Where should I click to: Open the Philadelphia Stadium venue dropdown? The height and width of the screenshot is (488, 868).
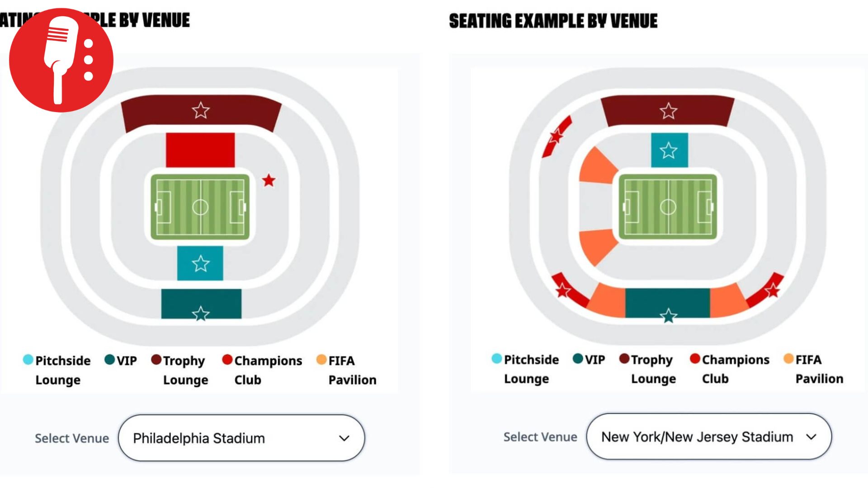coord(241,438)
